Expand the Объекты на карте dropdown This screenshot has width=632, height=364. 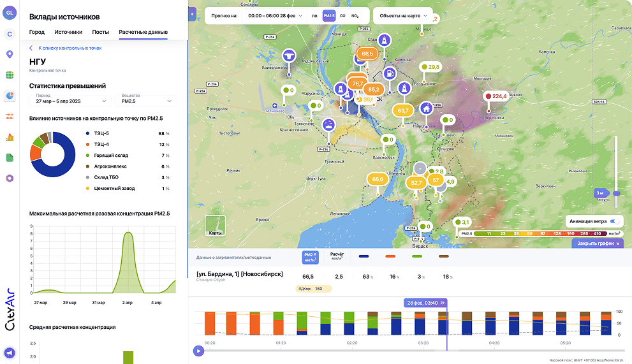click(402, 15)
